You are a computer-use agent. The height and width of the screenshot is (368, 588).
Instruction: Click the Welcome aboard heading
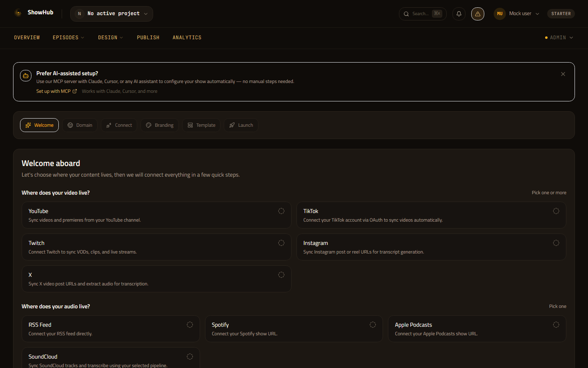coord(51,163)
